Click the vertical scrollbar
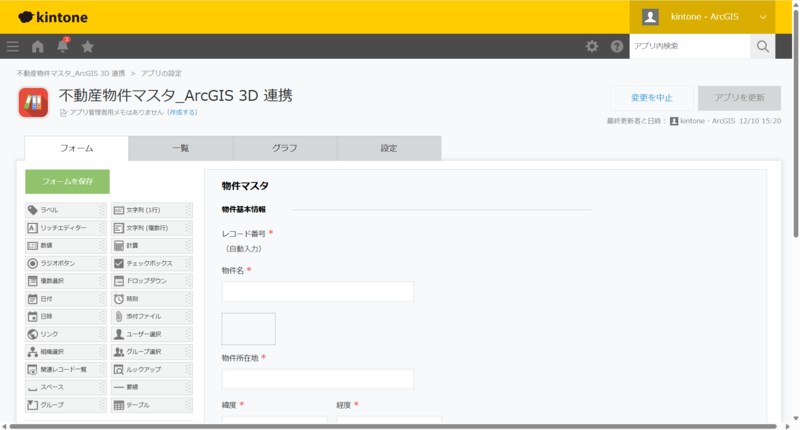Viewport: 800px width, 430px height. click(796, 122)
